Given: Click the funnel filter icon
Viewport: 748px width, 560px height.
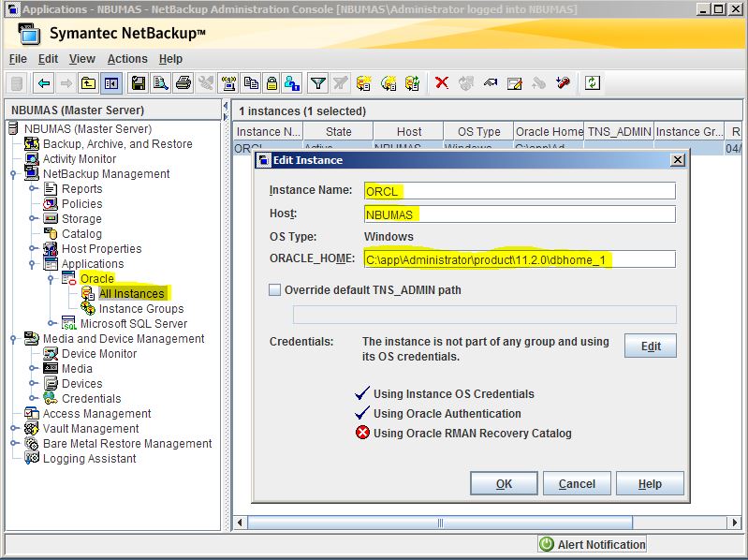Looking at the screenshot, I should pyautogui.click(x=317, y=83).
